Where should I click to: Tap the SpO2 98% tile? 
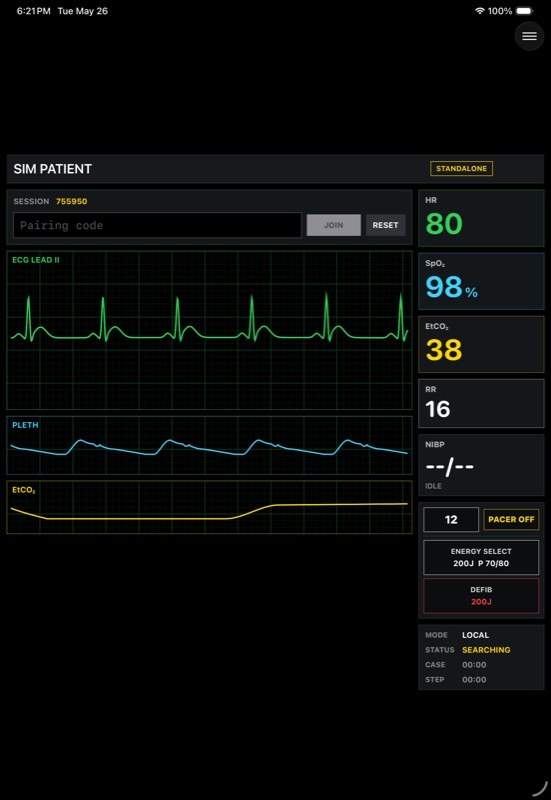(481, 281)
